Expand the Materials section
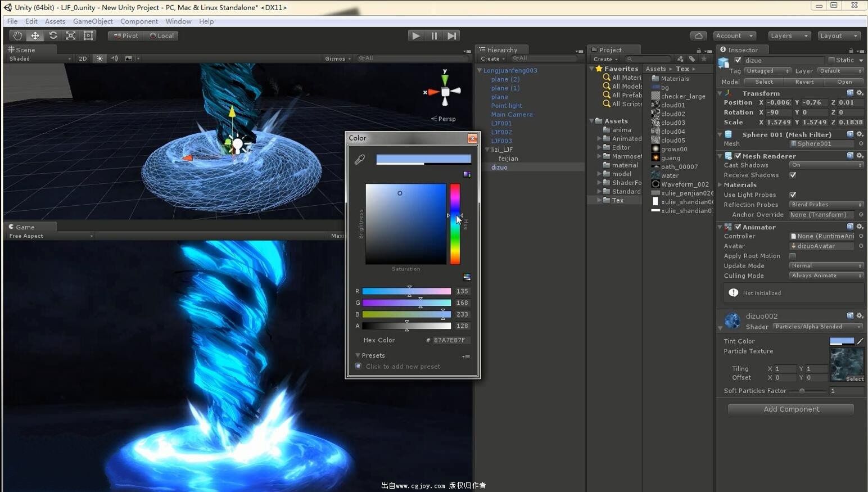The image size is (868, 492). (x=720, y=184)
